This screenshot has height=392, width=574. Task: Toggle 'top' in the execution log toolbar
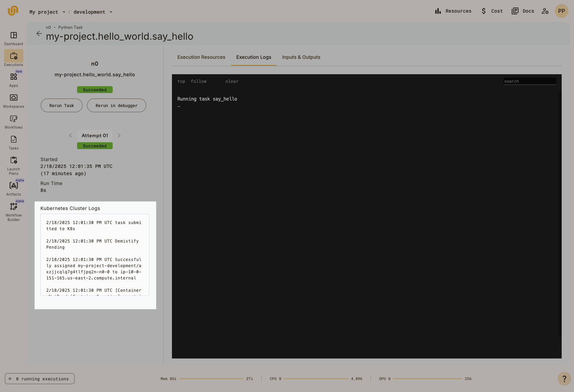[181, 81]
